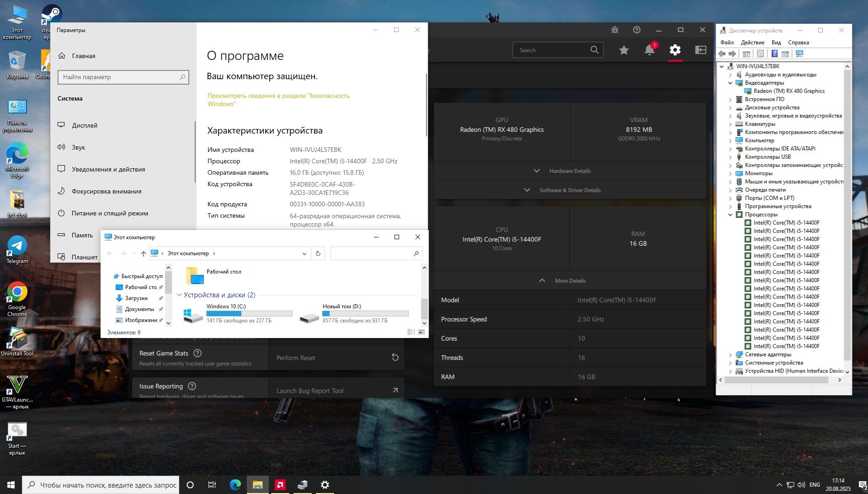Click the Найти параметр search field
Screen dimensions: 868x494
tap(123, 77)
